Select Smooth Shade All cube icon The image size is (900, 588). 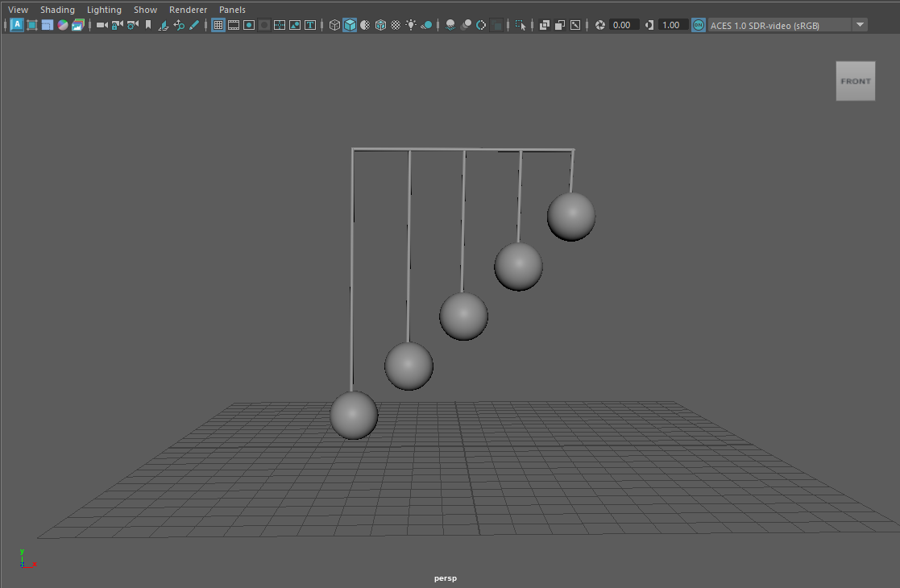click(350, 25)
